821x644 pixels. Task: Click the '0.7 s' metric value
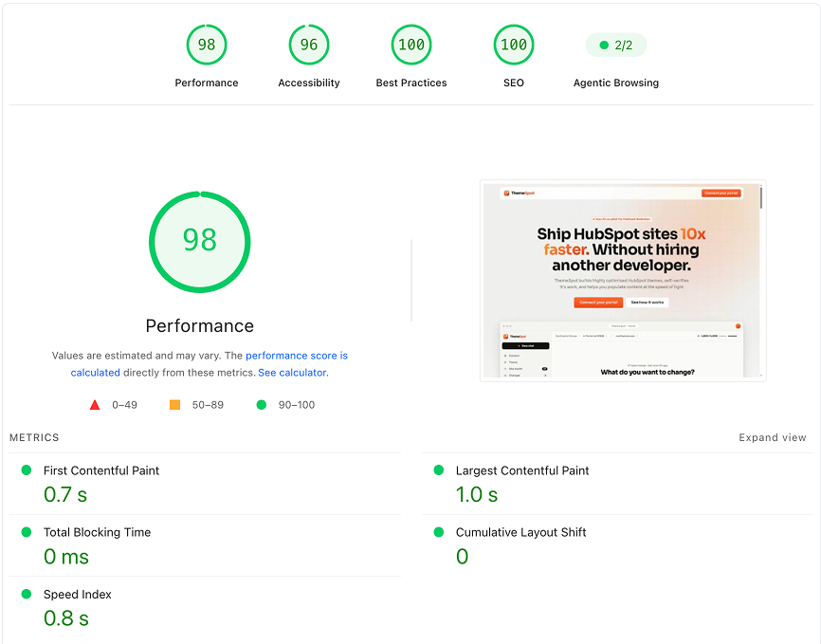tap(65, 495)
